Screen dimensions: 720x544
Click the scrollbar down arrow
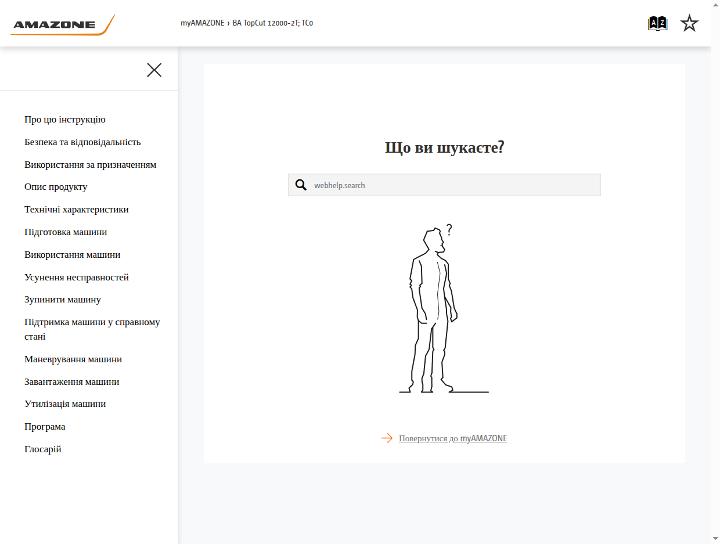[x=716, y=539]
